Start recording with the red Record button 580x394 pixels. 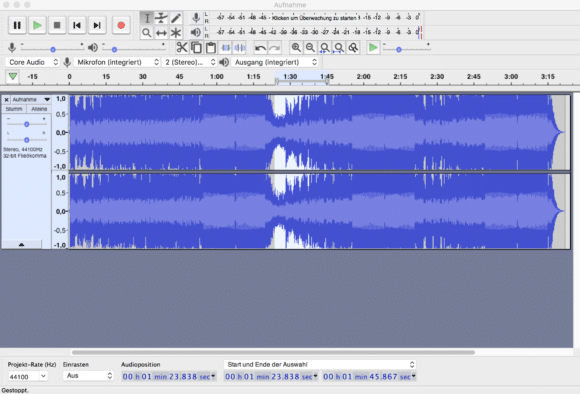coord(121,25)
